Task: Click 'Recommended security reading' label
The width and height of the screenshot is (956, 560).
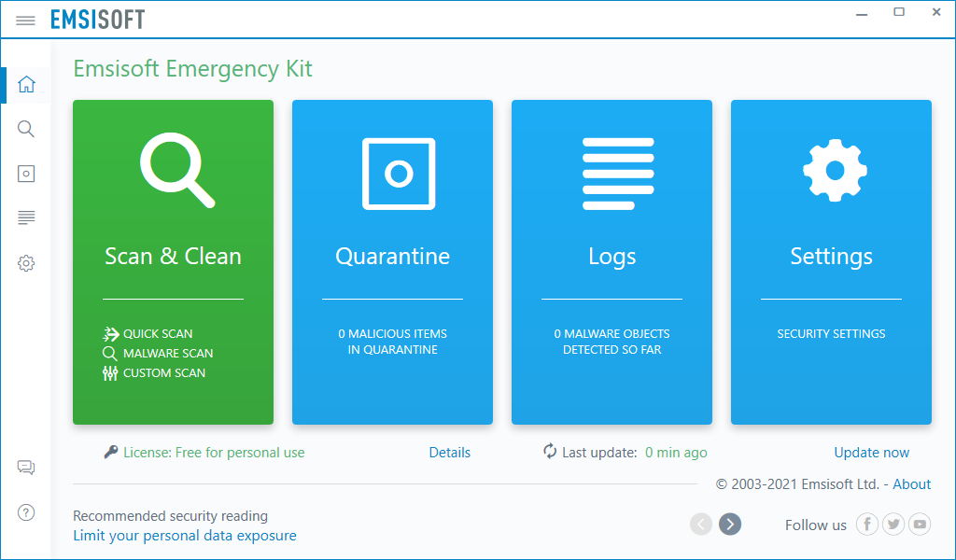Action: 171,516
